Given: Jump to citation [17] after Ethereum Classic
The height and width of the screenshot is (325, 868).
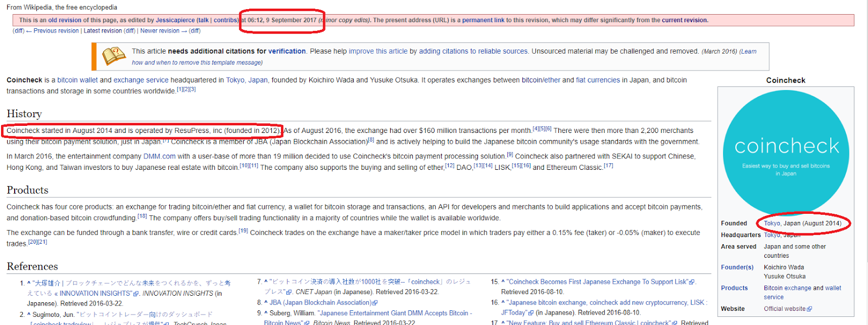Looking at the screenshot, I should tap(608, 166).
